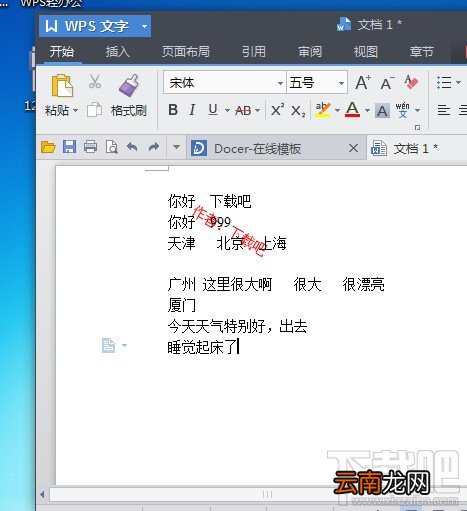Expand bullet list style dropdown arrow
Screen dimensions: 467x511
point(459,82)
